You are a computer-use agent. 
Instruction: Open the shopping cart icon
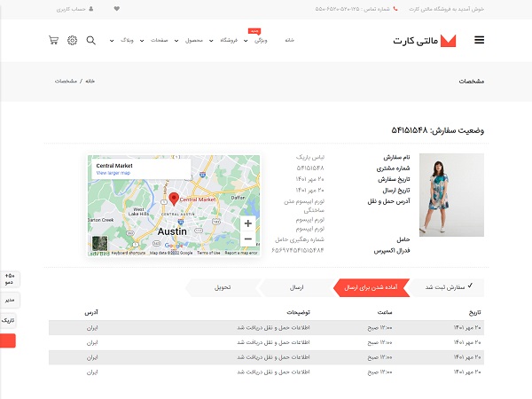(53, 41)
